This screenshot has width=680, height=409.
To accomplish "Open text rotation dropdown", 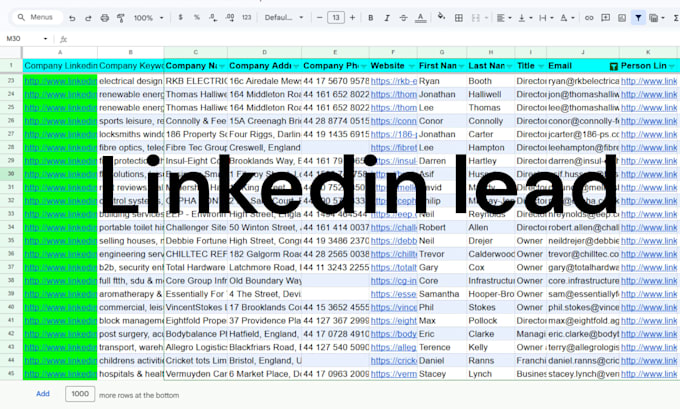I will click(x=567, y=18).
